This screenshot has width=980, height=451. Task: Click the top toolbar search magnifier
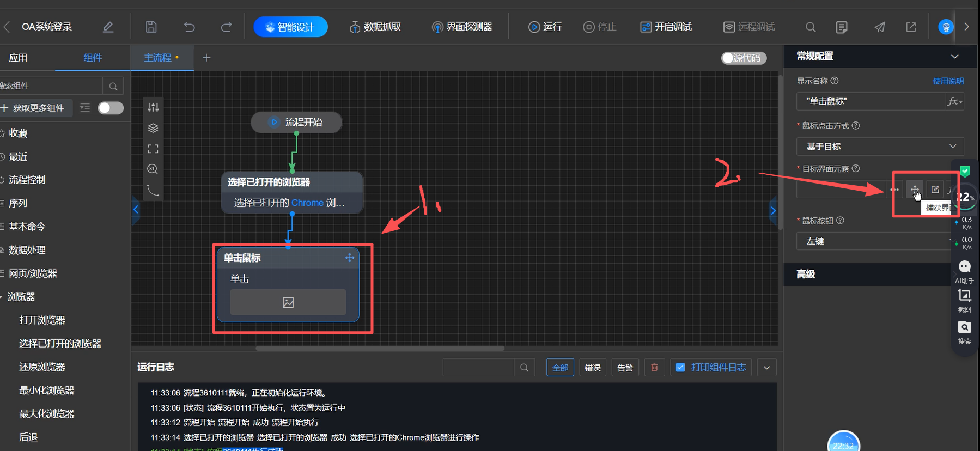tap(811, 27)
